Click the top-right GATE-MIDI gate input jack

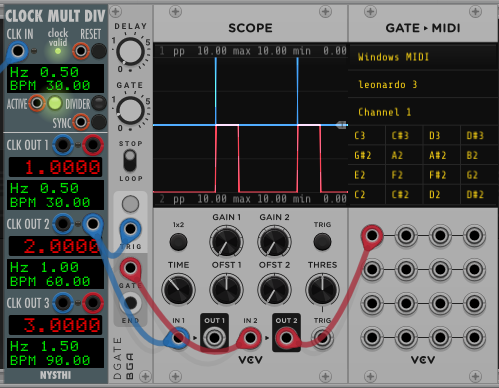[x=474, y=236]
